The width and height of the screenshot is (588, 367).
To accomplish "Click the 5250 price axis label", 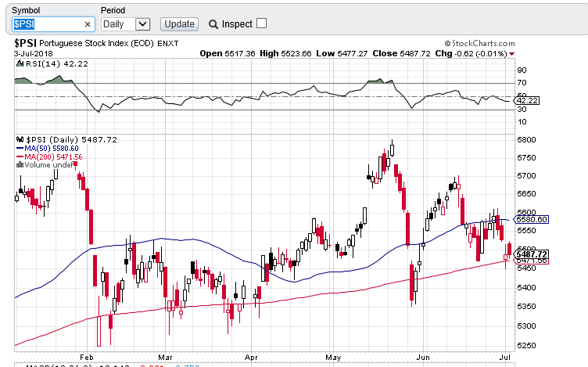I will 526,346.
